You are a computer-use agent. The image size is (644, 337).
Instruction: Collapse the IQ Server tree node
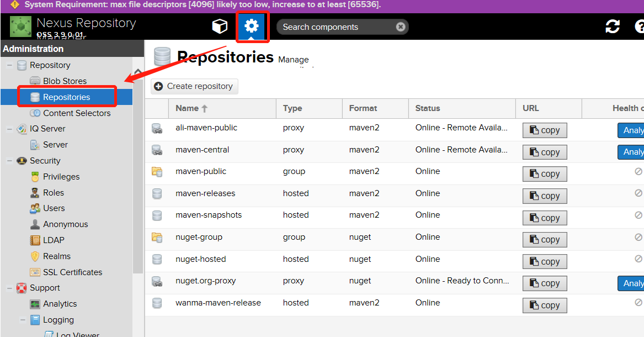click(9, 129)
